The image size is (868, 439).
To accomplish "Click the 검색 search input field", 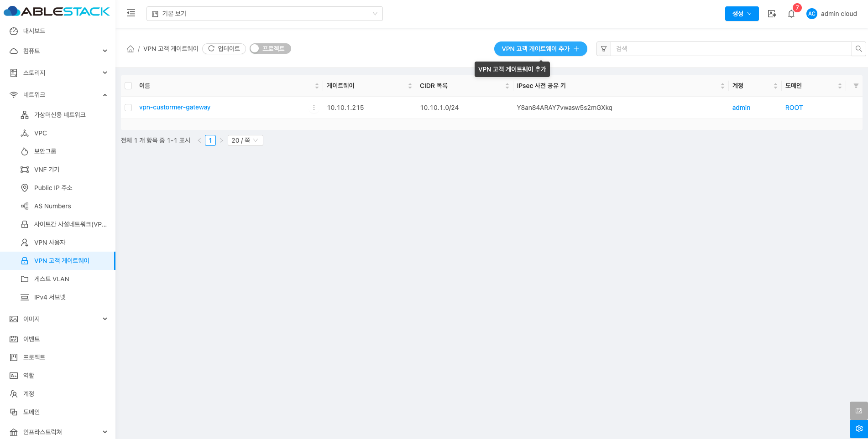I will coord(731,49).
